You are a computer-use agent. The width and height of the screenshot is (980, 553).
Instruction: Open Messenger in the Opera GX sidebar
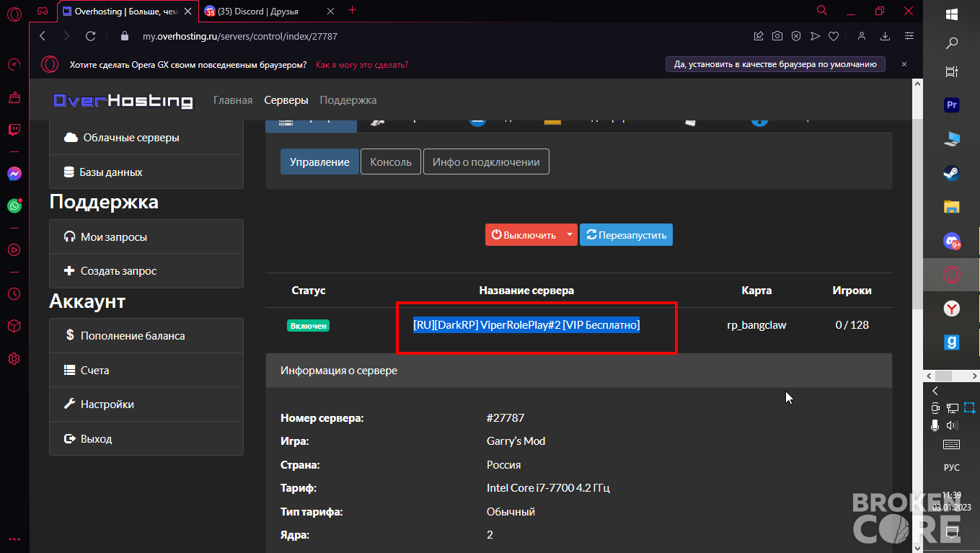click(x=14, y=174)
